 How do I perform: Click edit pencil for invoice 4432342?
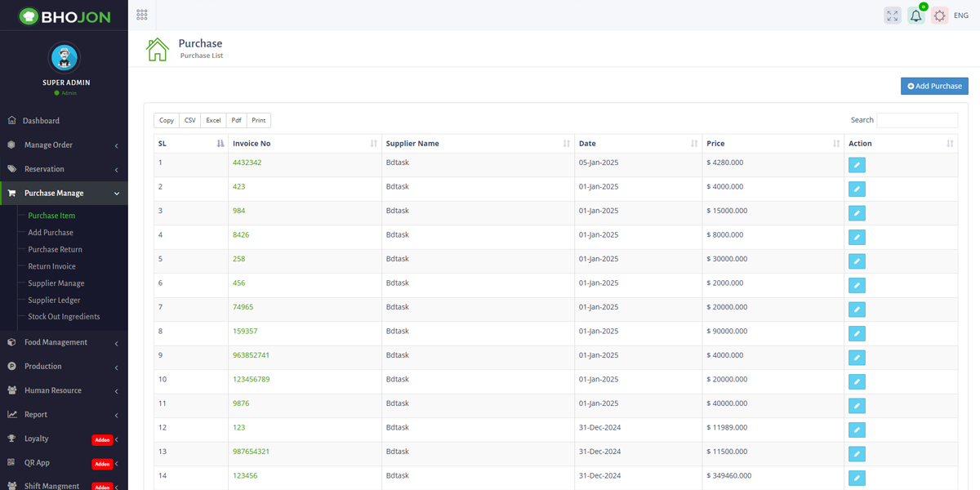coord(857,165)
